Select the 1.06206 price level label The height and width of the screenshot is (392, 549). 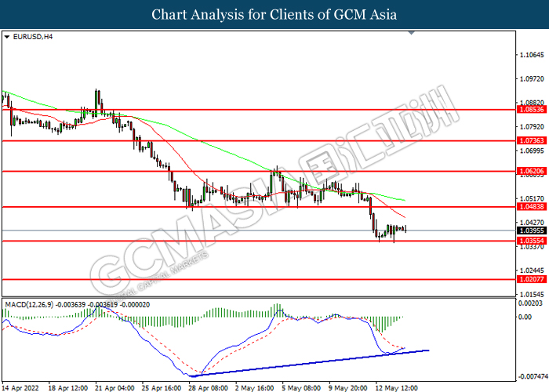532,171
